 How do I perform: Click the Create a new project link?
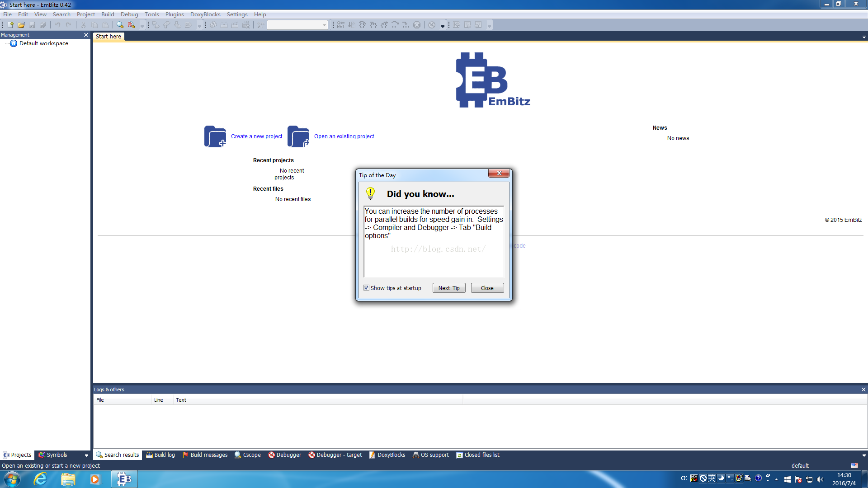pos(256,136)
